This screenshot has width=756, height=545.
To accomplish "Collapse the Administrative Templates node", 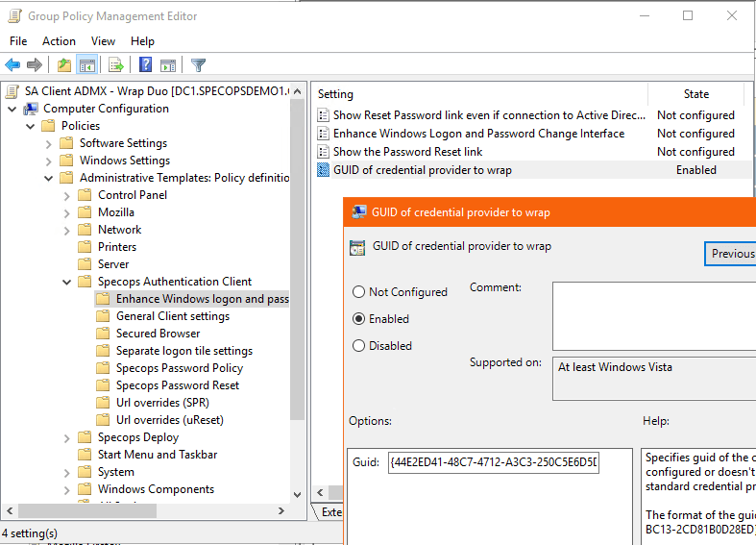I will click(49, 179).
